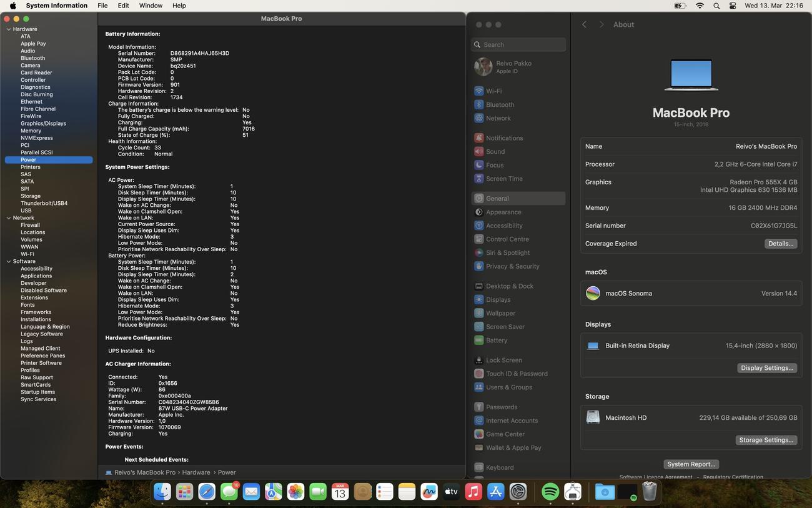Click Storage Settings button
Screen dimensions: 812x508
pos(766,440)
